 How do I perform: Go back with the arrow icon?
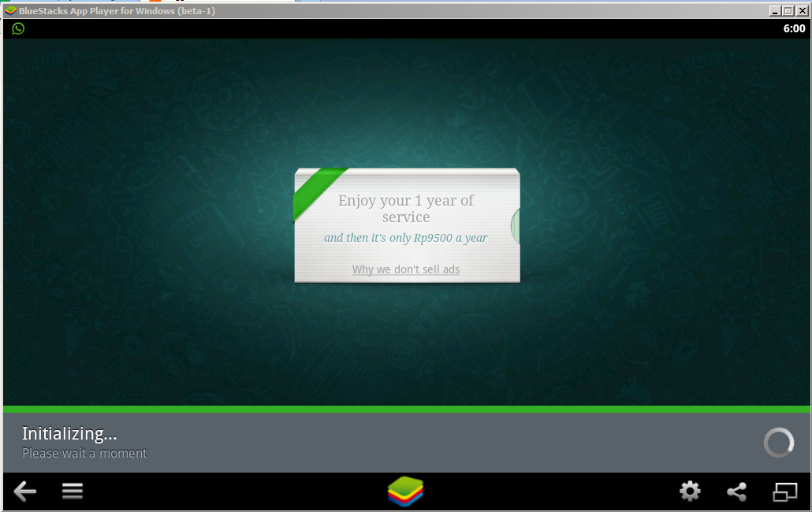point(25,491)
